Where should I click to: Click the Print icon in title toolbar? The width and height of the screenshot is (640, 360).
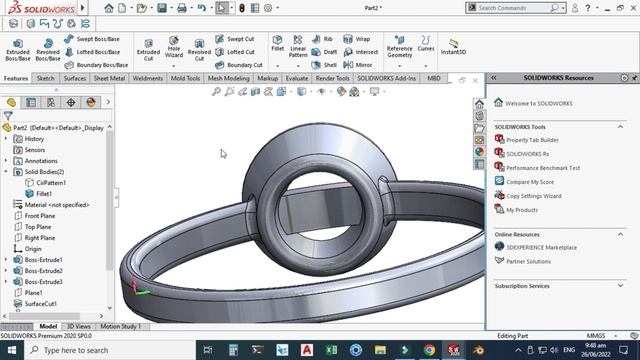[x=182, y=8]
